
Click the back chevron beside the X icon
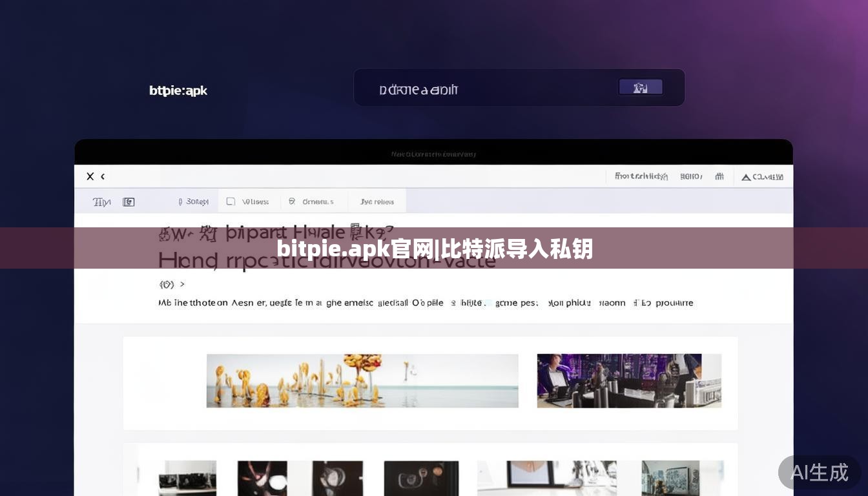tap(103, 176)
